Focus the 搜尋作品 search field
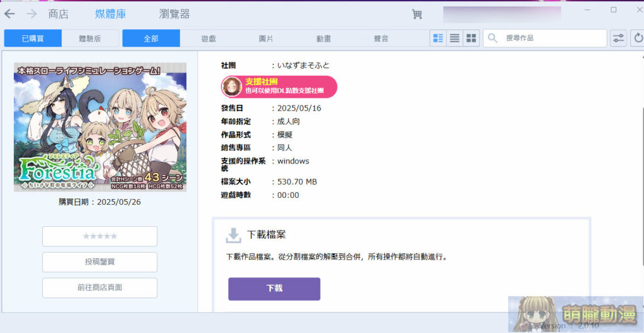The image size is (644, 333). (x=545, y=38)
